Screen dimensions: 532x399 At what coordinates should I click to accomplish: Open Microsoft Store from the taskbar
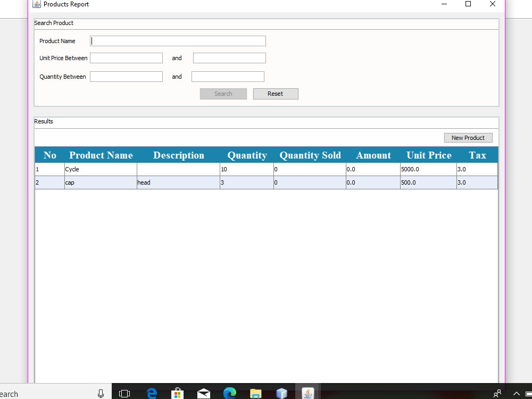click(177, 394)
